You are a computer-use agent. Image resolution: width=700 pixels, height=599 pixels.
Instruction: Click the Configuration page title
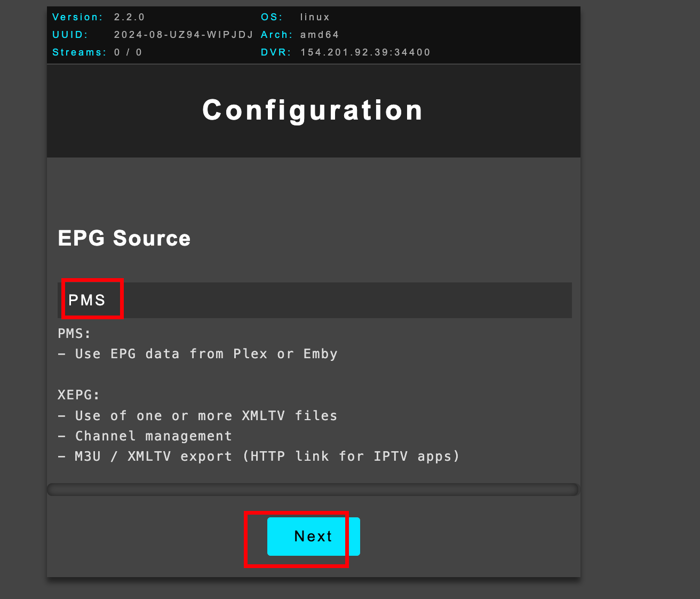click(x=313, y=111)
